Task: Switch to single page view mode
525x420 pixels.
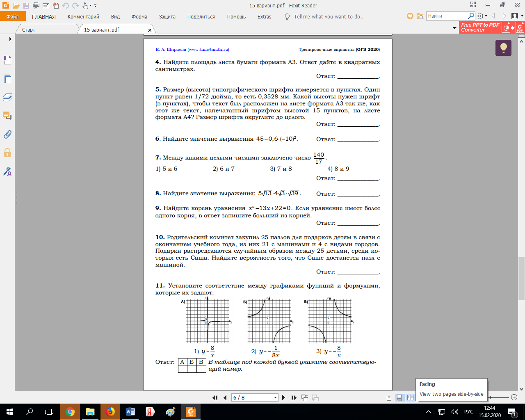Action: tap(389, 397)
